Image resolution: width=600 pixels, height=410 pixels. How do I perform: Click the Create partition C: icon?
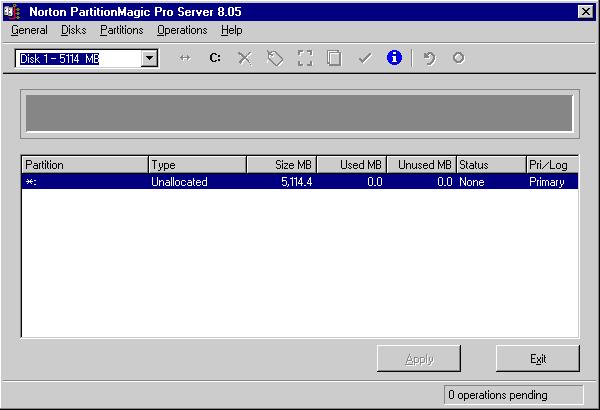tap(215, 58)
